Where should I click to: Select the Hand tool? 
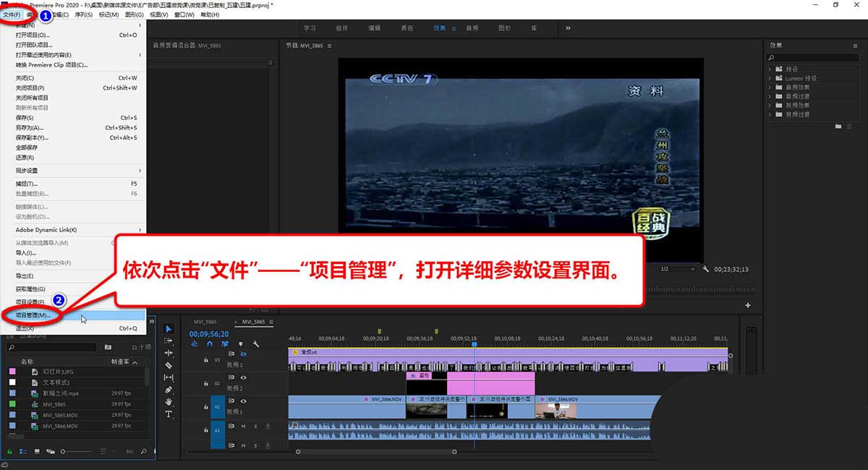(x=169, y=401)
